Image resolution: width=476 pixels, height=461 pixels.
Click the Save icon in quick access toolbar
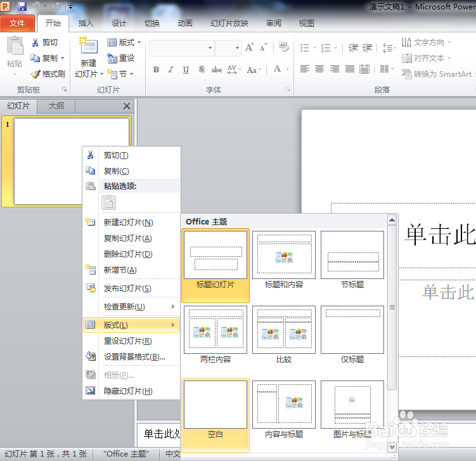tap(22, 6)
